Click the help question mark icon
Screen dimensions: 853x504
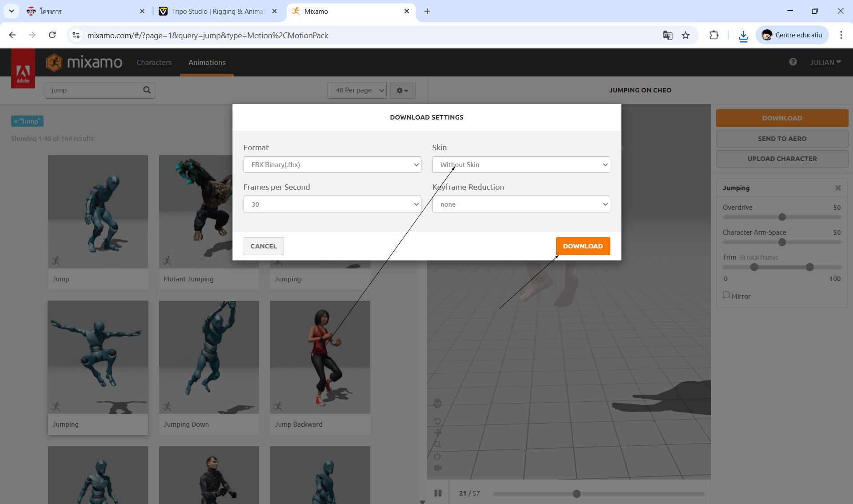(x=793, y=62)
